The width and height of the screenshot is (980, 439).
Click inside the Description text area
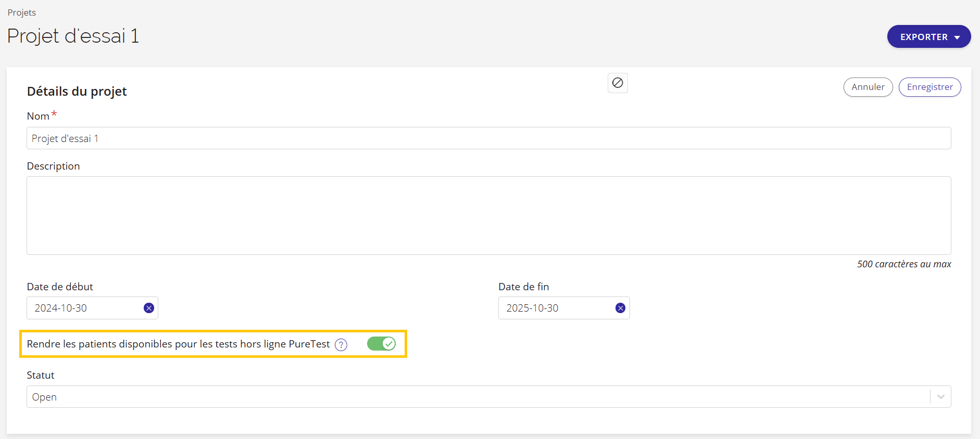[x=489, y=215]
